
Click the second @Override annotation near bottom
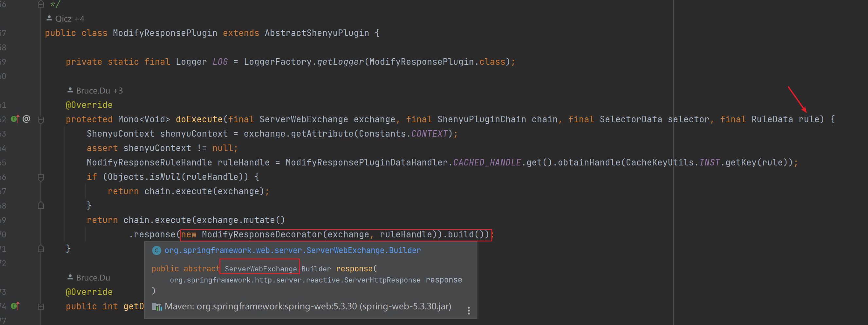pyautogui.click(x=89, y=292)
